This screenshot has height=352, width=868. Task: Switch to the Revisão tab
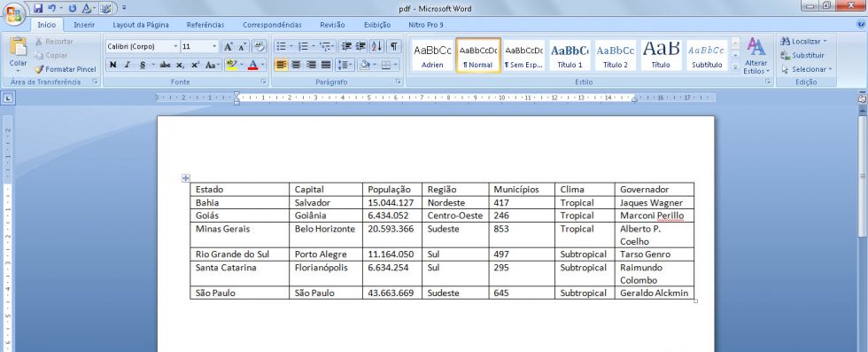pos(332,25)
